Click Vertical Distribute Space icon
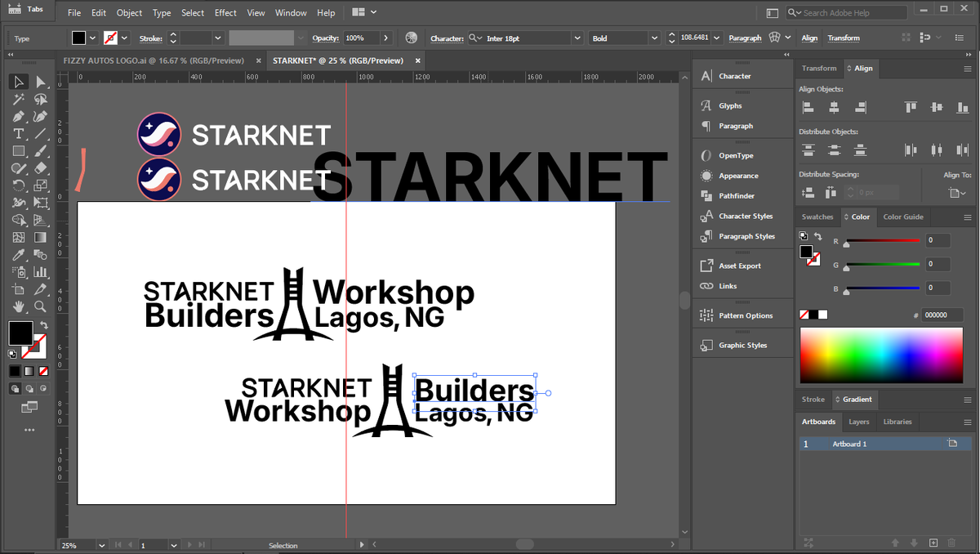 tap(808, 193)
